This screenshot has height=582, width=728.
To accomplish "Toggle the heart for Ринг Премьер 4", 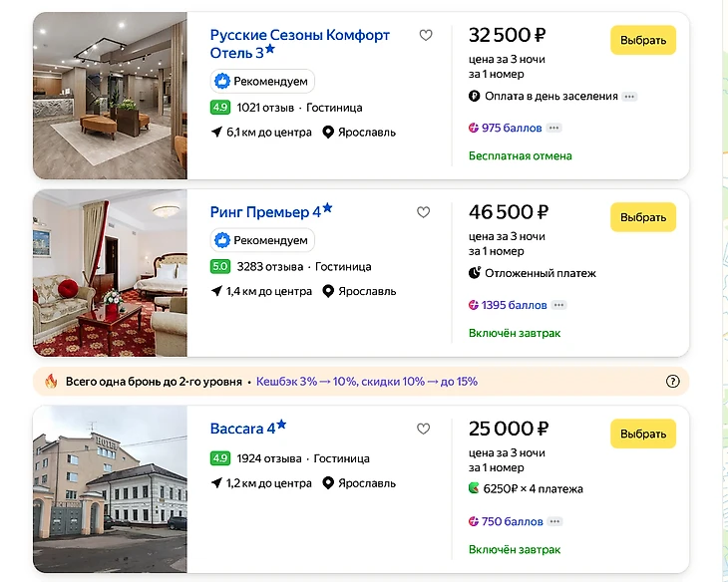I will point(423,212).
